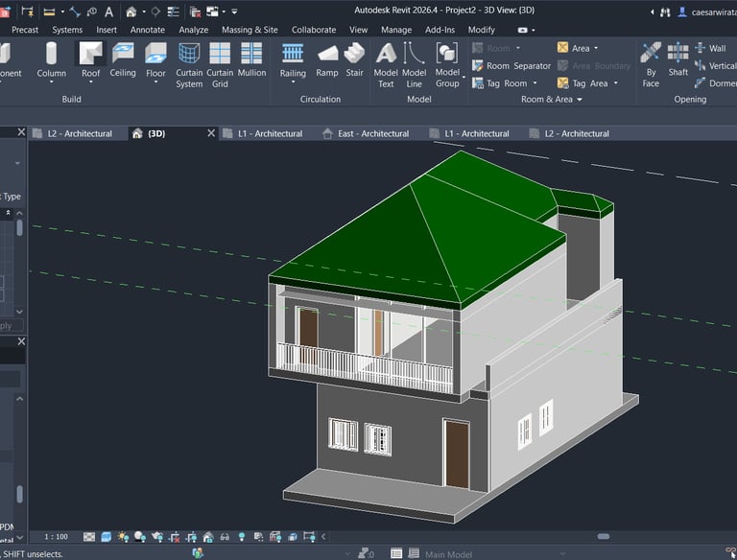Click Switch Windows icon in quick access toolbar
This screenshot has height=560, width=737.
(212, 12)
